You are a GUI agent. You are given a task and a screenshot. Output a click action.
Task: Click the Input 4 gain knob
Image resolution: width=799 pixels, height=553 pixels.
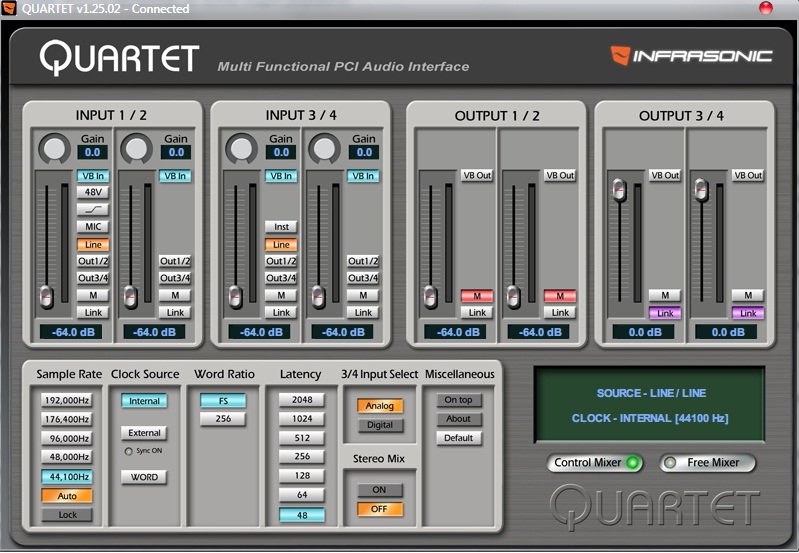coord(325,148)
